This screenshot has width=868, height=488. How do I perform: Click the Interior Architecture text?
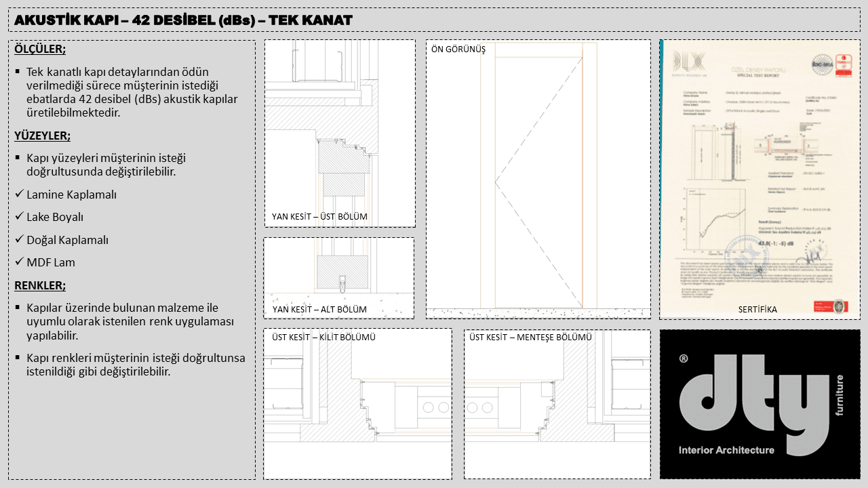(726, 450)
